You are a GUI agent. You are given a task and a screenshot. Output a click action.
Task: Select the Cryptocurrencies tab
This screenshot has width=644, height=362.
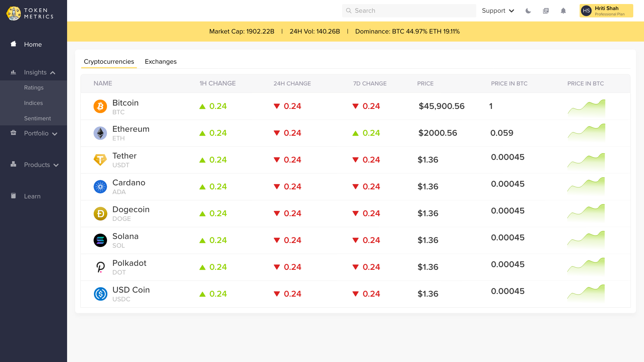tap(109, 62)
